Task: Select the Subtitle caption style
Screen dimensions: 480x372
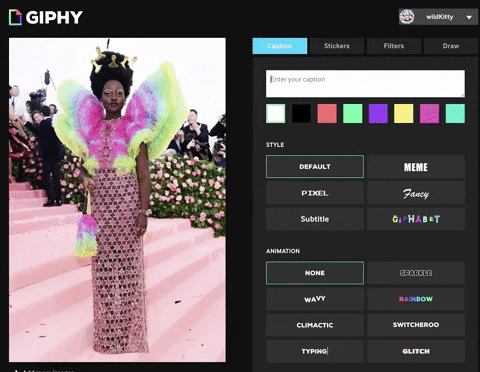Action: click(x=315, y=219)
